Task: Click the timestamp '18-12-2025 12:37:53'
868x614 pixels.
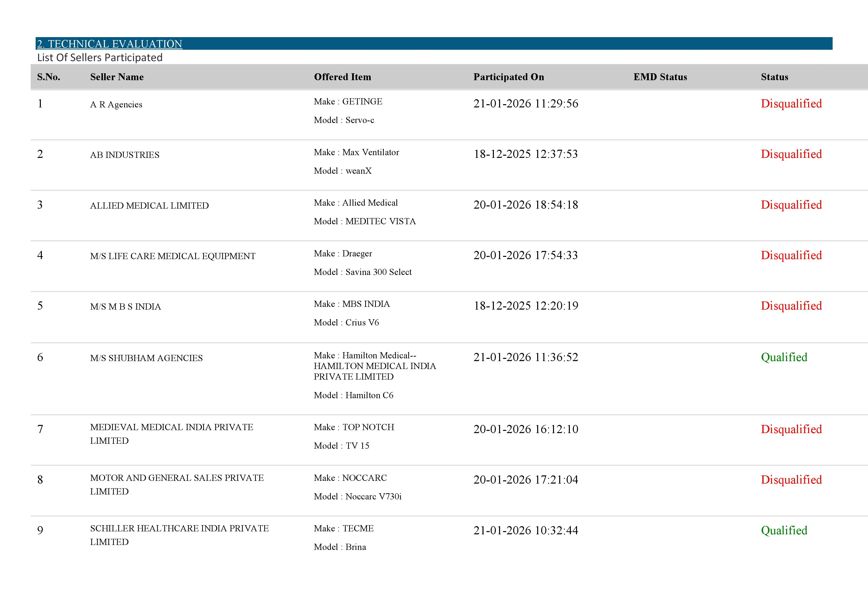Action: click(x=526, y=154)
